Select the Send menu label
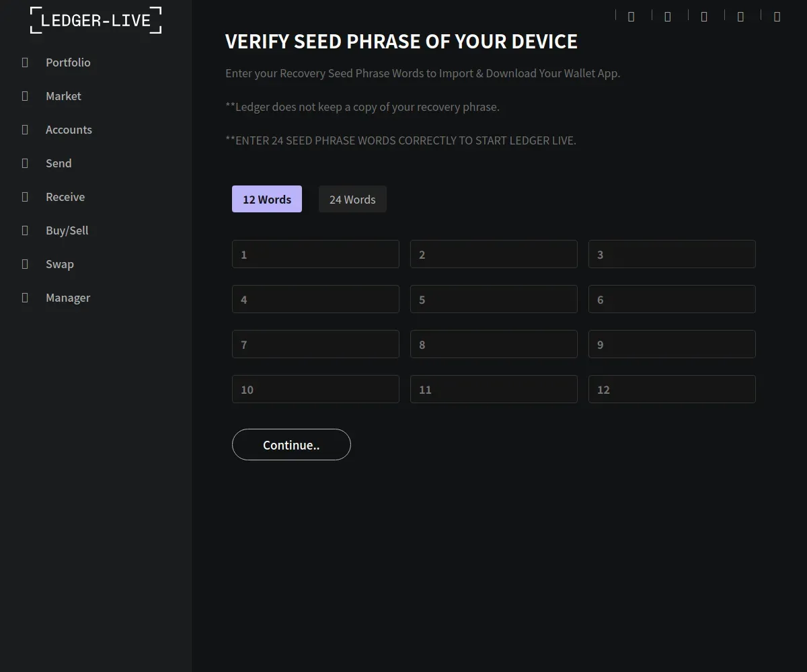The image size is (807, 672). [x=59, y=163]
